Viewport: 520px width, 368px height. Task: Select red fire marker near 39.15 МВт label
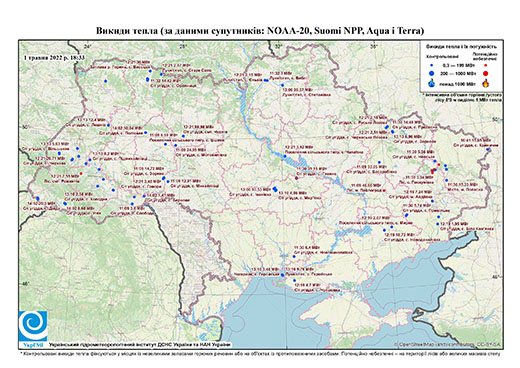pyautogui.click(x=296, y=178)
